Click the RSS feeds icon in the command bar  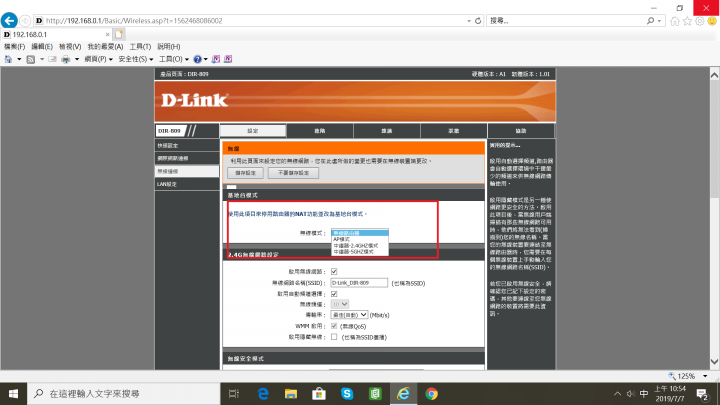(31, 59)
